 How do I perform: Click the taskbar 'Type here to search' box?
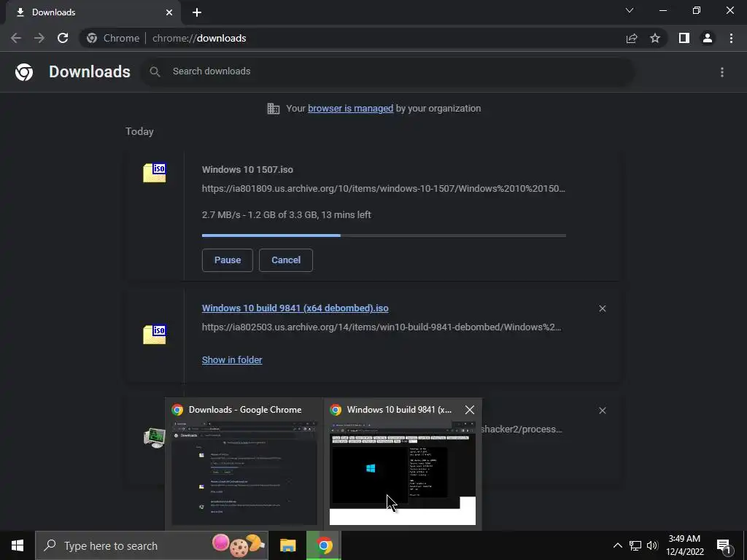(x=152, y=545)
